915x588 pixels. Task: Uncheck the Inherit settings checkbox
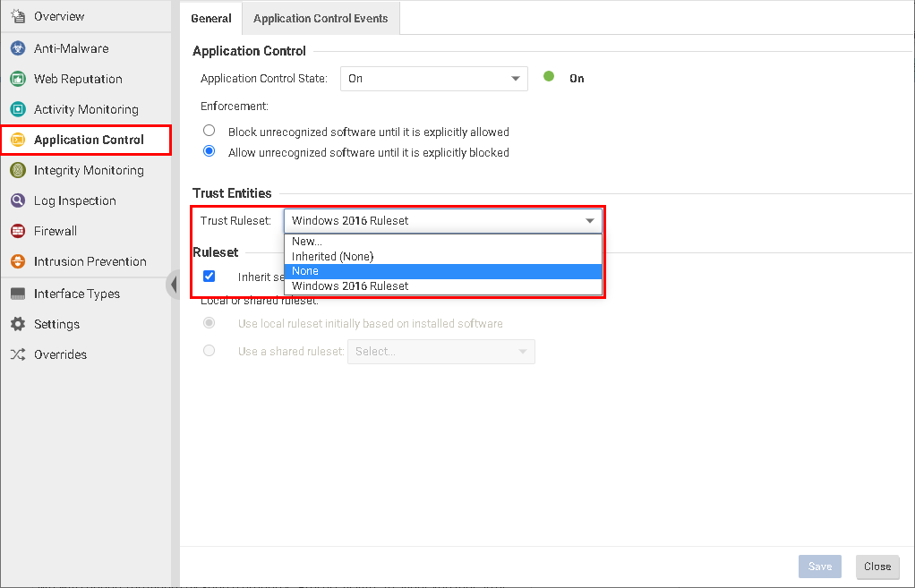click(209, 276)
